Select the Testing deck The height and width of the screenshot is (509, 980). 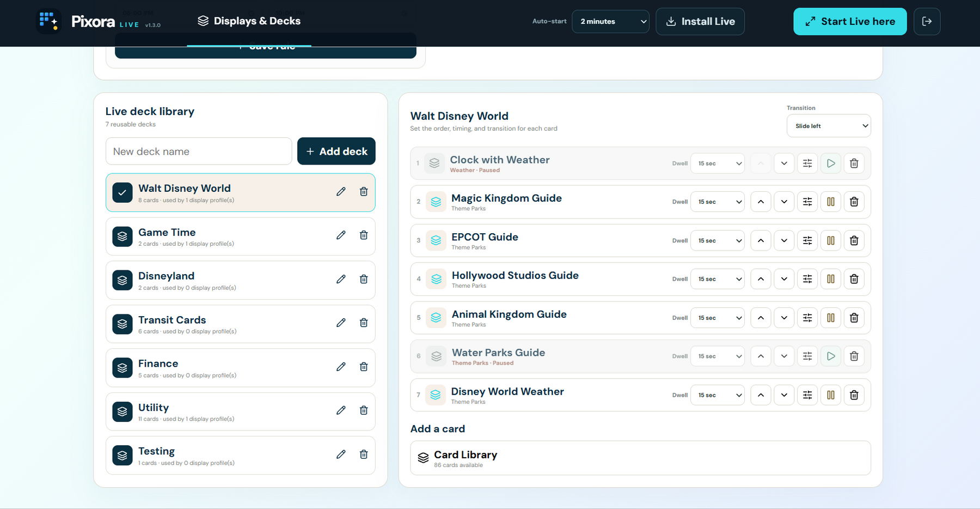pyautogui.click(x=241, y=456)
